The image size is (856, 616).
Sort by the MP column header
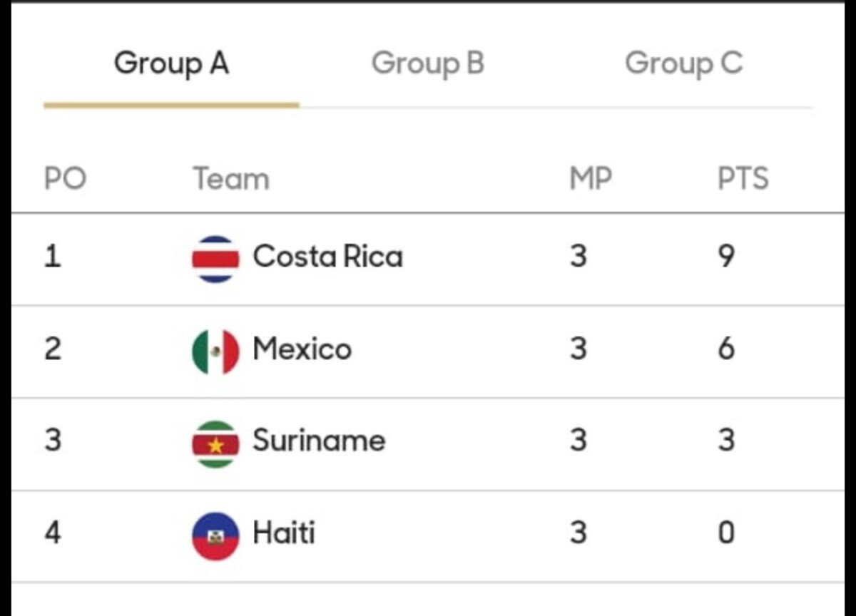[590, 178]
